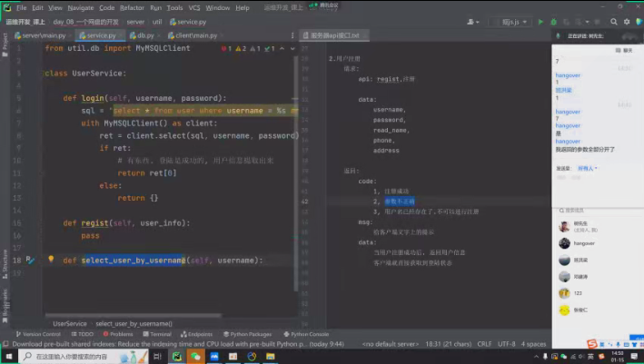Open Python Console tool window

coord(306,334)
